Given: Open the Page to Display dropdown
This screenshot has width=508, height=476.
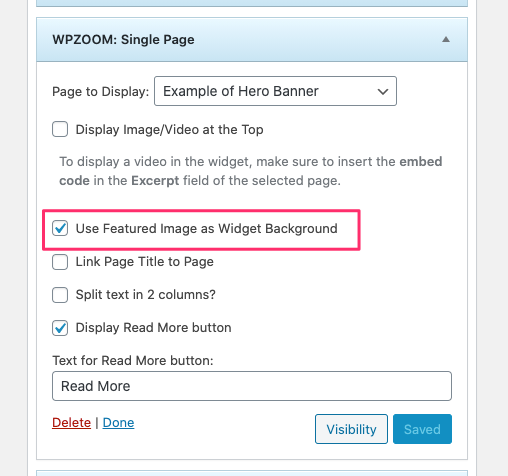Looking at the screenshot, I should [275, 91].
